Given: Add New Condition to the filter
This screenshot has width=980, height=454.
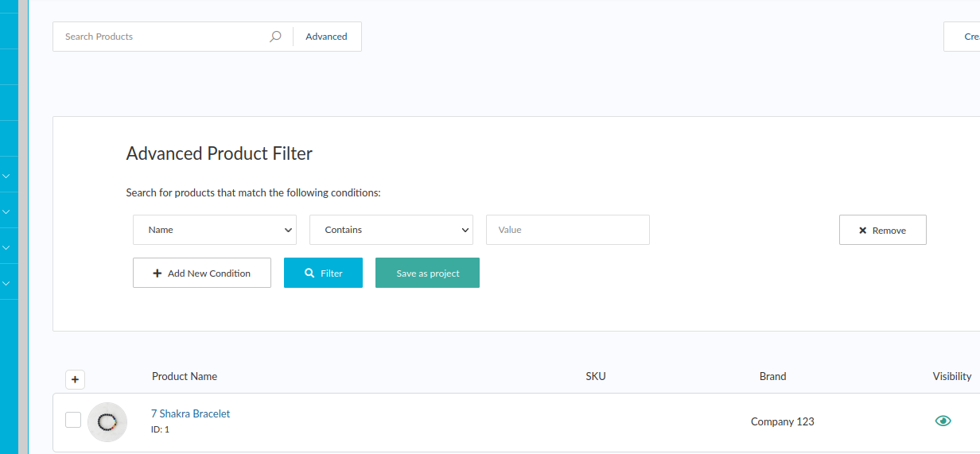Looking at the screenshot, I should [x=202, y=273].
